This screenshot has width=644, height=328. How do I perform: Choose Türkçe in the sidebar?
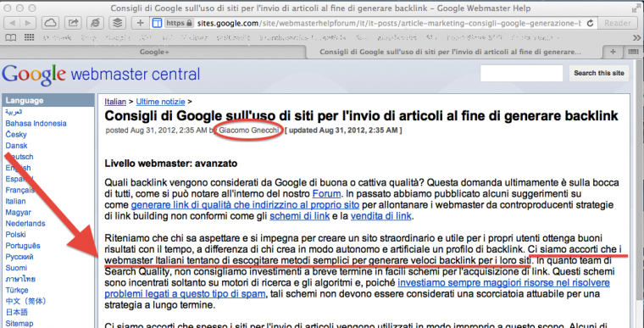pos(17,290)
